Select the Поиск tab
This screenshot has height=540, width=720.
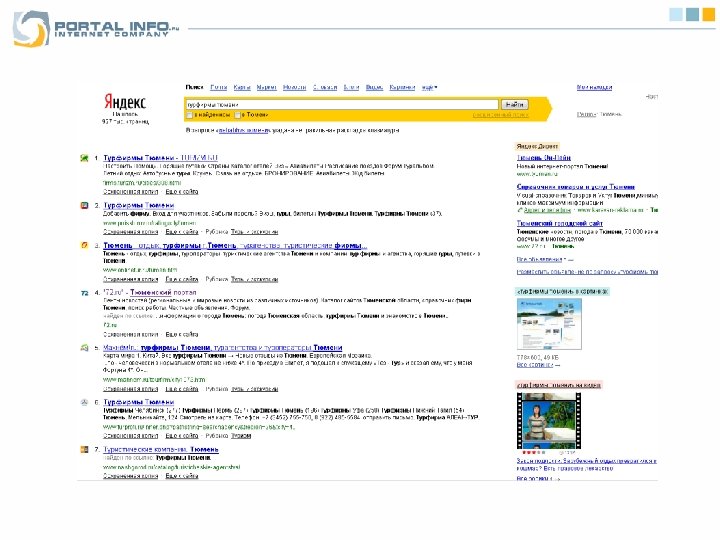point(194,87)
